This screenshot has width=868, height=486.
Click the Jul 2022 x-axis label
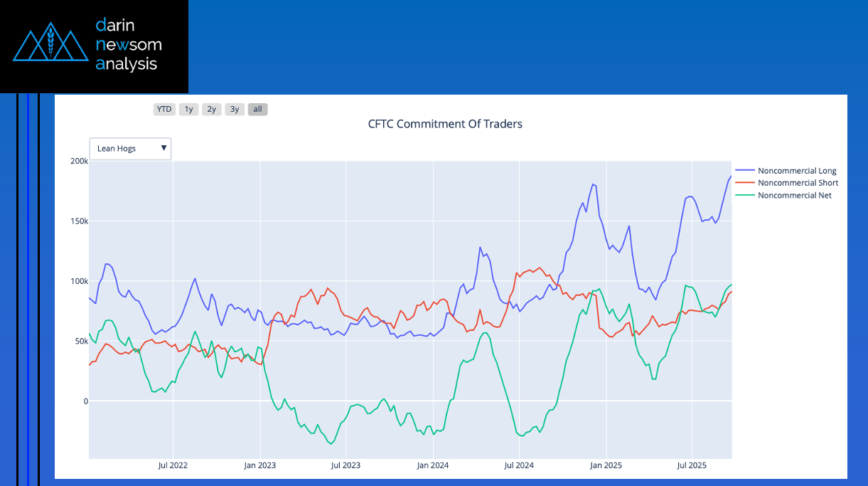point(173,465)
